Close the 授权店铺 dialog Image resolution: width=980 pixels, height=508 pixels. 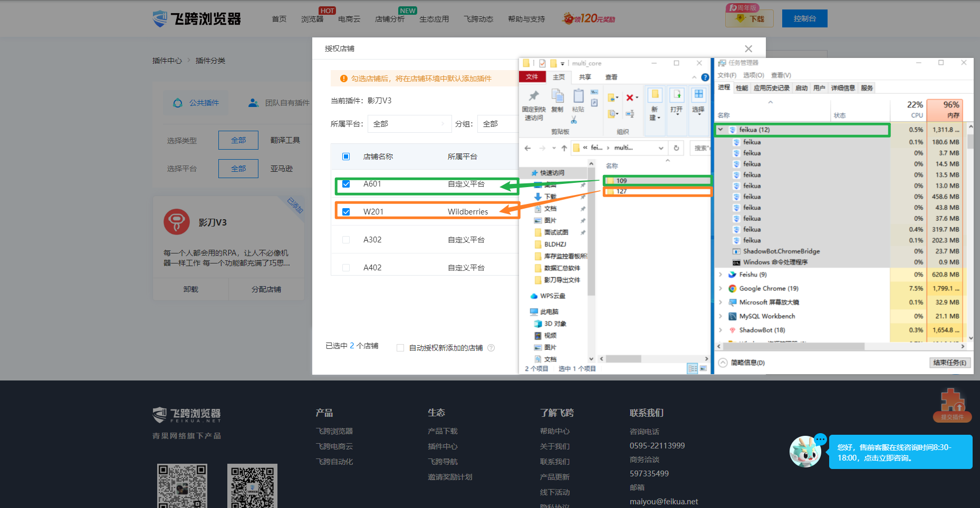click(748, 48)
